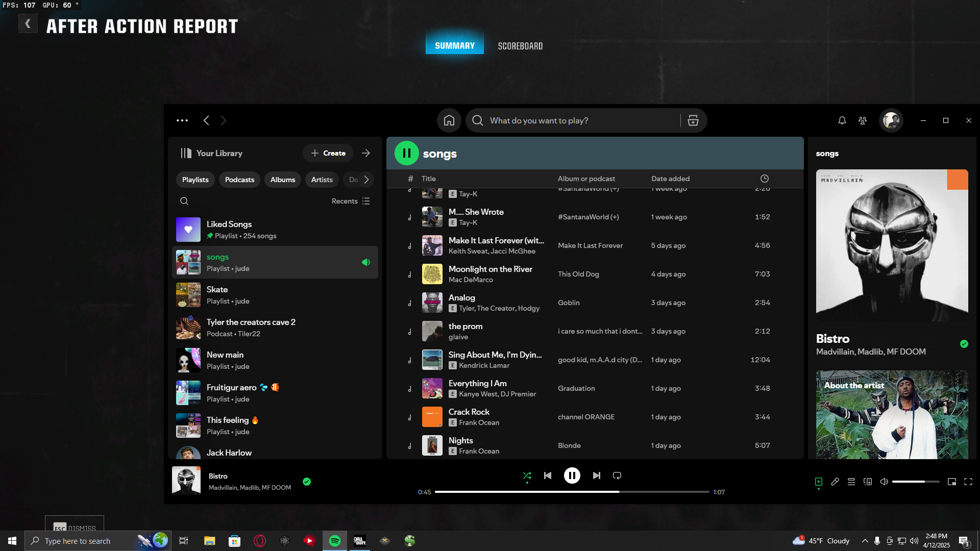980x551 pixels.
Task: Toggle Now Playing view panel
Action: point(819,482)
